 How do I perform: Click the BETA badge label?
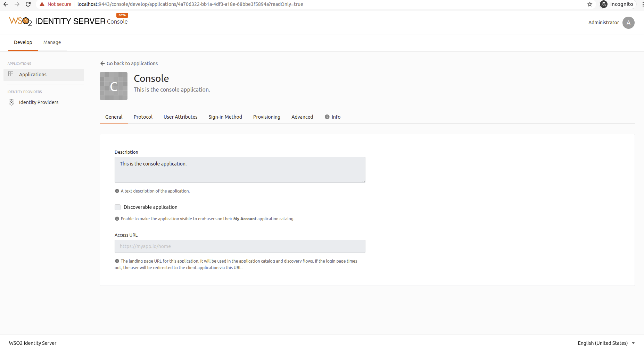122,15
